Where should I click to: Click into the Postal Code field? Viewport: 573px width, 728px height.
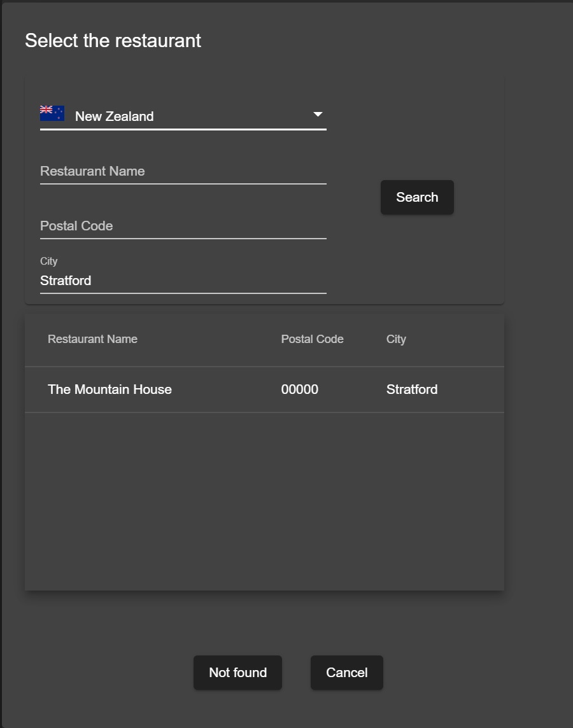coord(183,226)
